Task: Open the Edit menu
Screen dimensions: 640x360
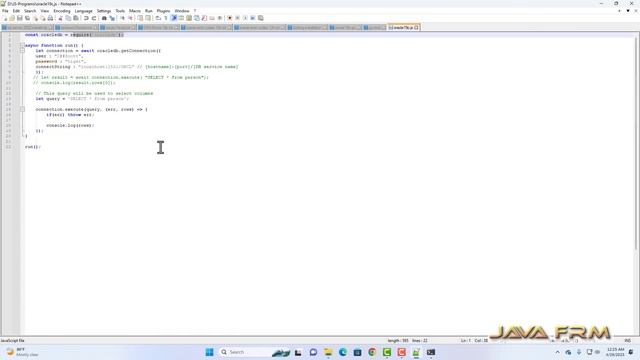Action: coord(16,11)
